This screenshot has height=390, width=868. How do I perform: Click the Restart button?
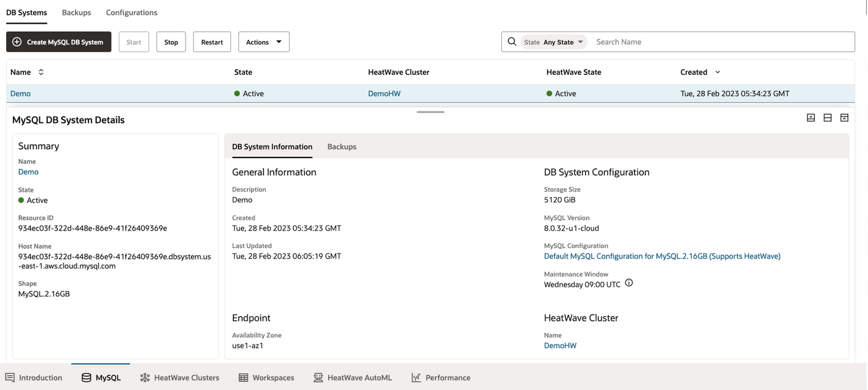coord(212,42)
